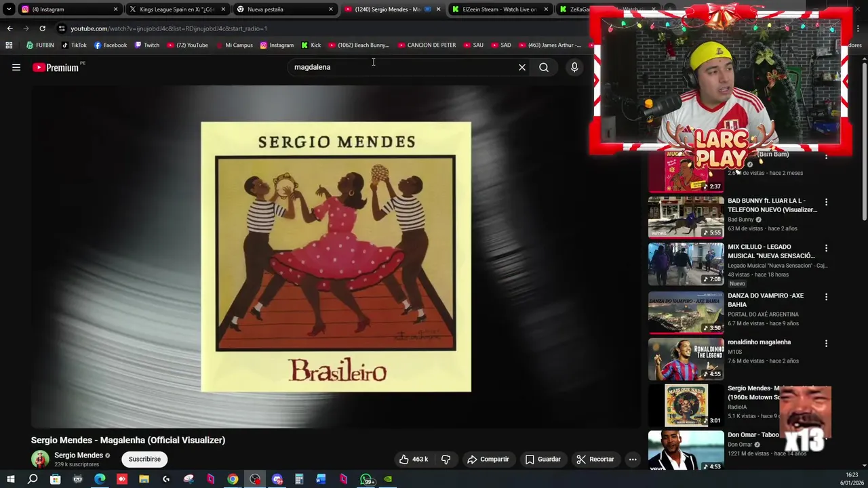Open the tab search dropdown arrow
This screenshot has width=868, height=488.
click(9, 9)
